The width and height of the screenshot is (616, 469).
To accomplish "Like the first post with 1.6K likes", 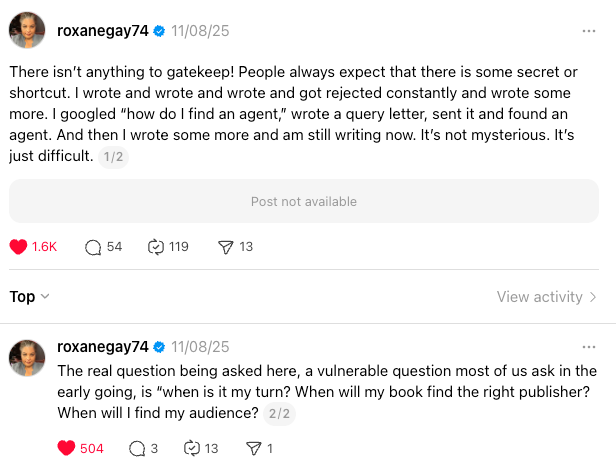I will [x=18, y=246].
